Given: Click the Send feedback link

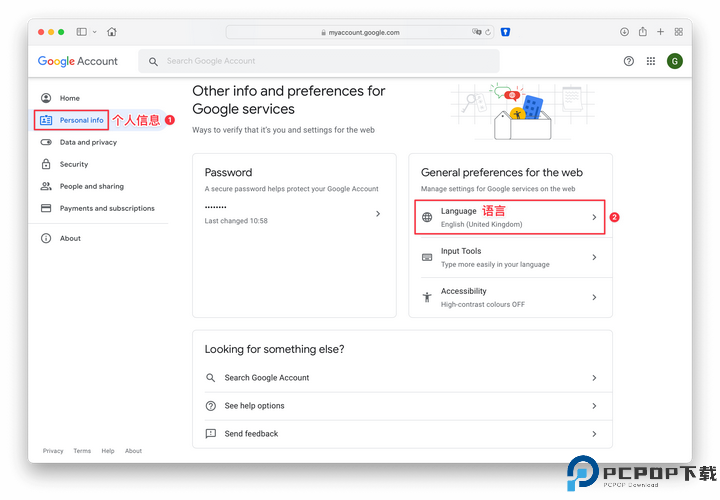Looking at the screenshot, I should pyautogui.click(x=251, y=434).
